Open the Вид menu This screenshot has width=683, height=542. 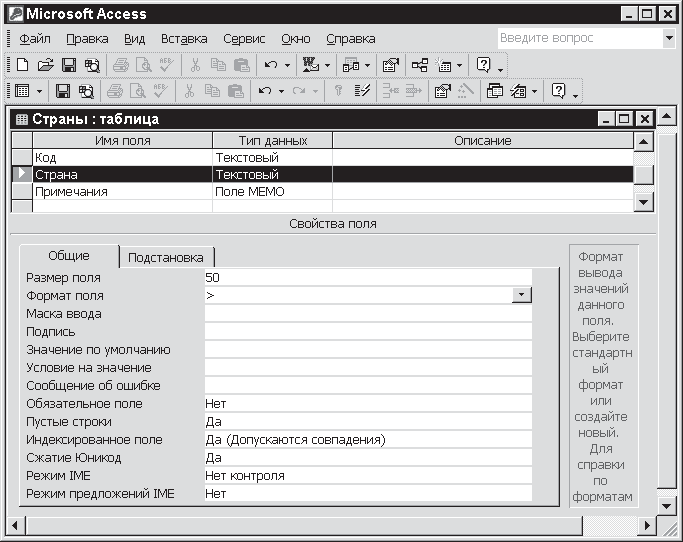(134, 39)
